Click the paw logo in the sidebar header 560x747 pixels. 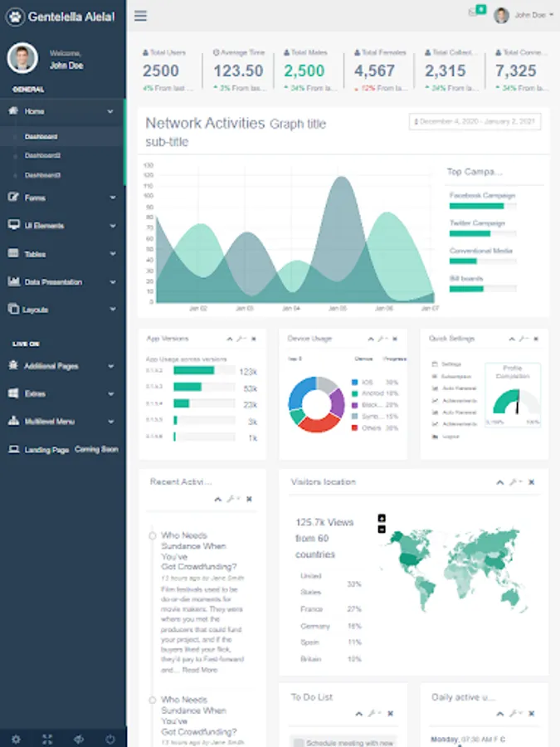tap(15, 17)
